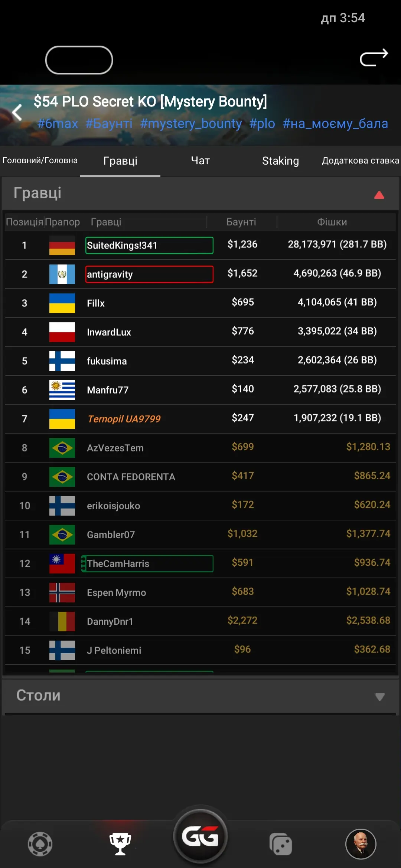This screenshot has height=868, width=401.
Task: Open the profile avatar icon
Action: (361, 844)
